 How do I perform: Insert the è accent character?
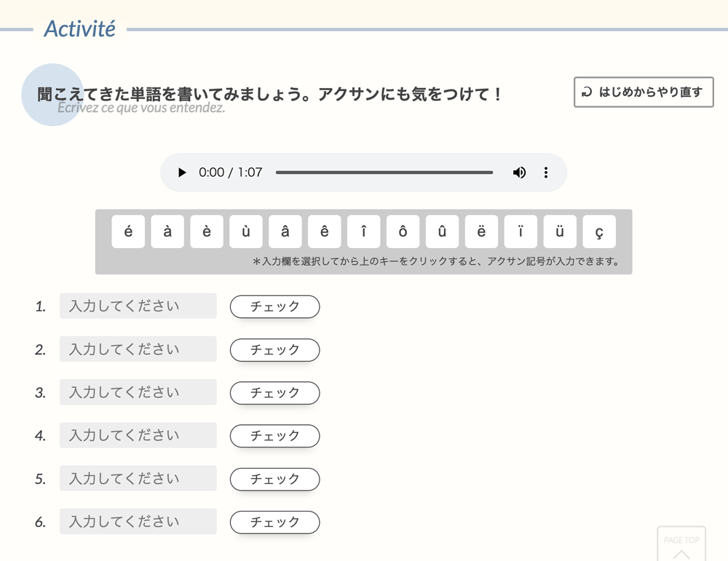[207, 231]
